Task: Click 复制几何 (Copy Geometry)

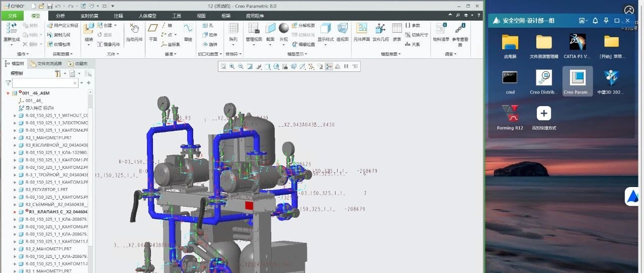Action: pos(58,35)
